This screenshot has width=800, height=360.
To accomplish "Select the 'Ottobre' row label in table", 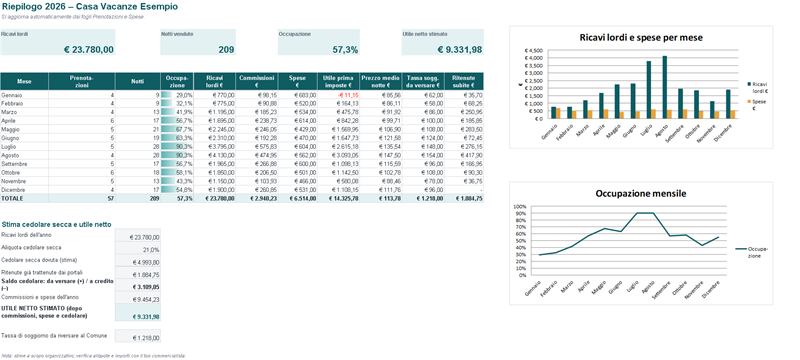I will [x=11, y=172].
